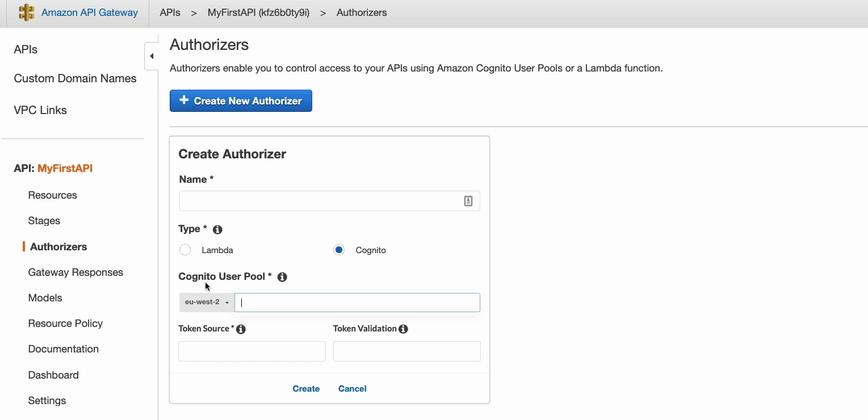This screenshot has width=868, height=420.
Task: Click the MyFirstAPI name in sidebar
Action: (x=65, y=169)
